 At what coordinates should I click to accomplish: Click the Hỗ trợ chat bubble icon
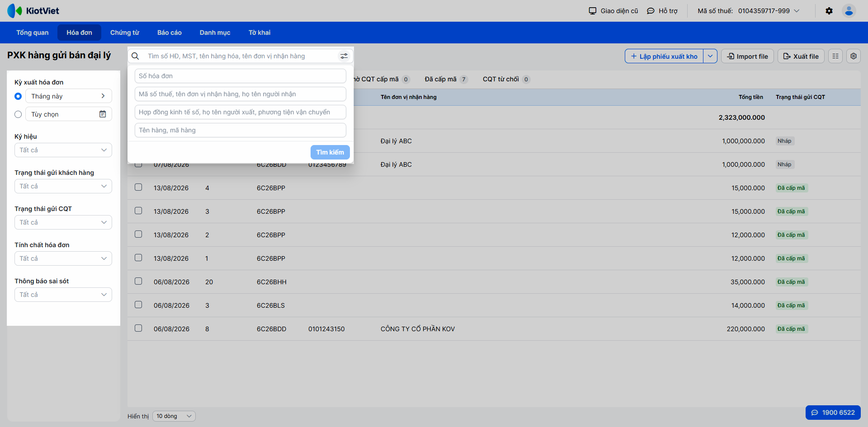click(x=651, y=11)
